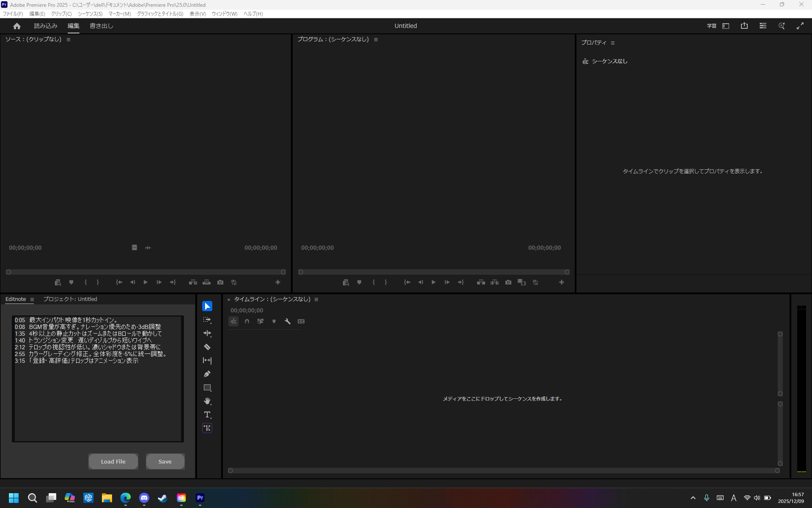The width and height of the screenshot is (812, 508).
Task: Select the Type tool
Action: tap(207, 414)
